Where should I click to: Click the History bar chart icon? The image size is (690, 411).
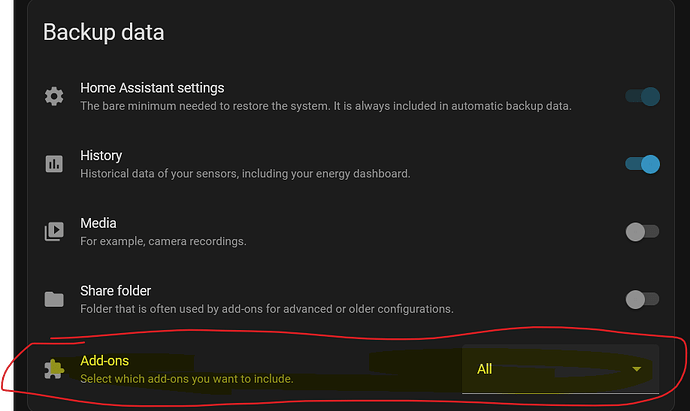click(x=54, y=164)
